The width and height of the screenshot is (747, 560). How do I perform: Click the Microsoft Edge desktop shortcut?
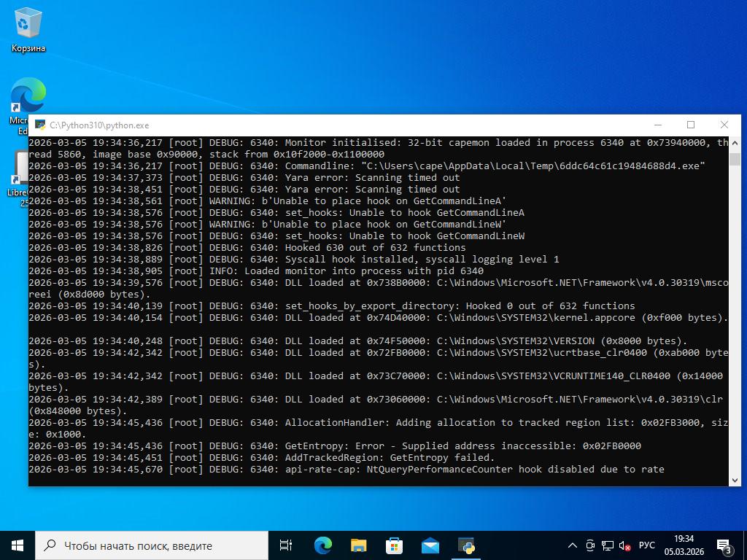[x=28, y=98]
